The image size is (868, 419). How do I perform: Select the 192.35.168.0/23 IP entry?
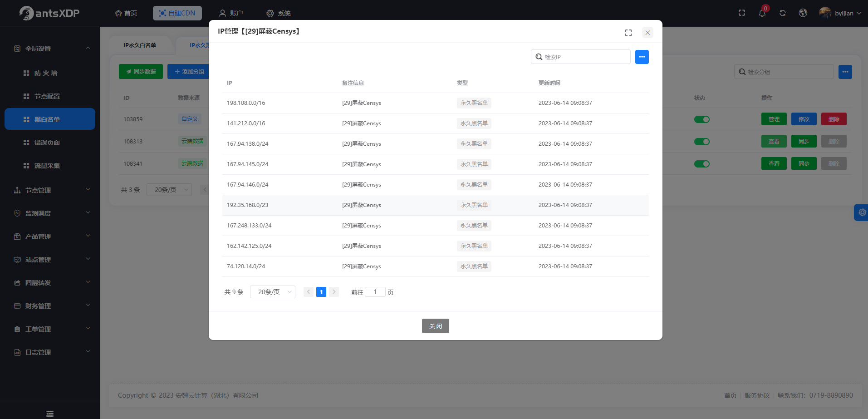(248, 205)
